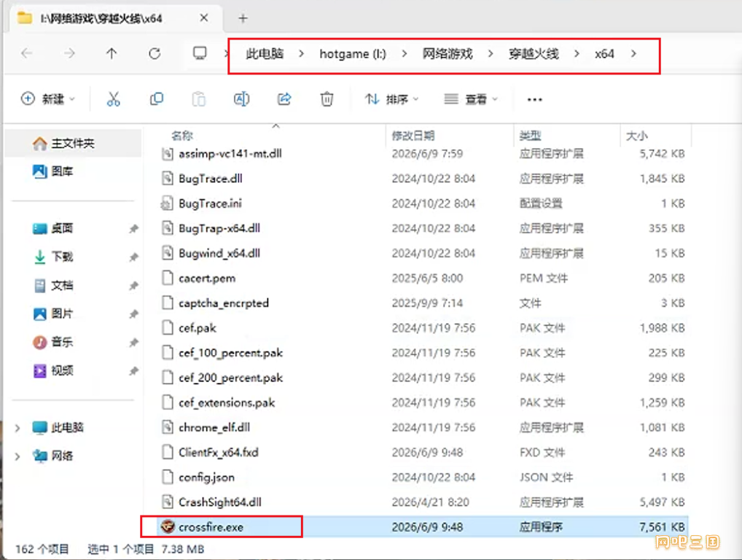The image size is (742, 560).
Task: Click the Paste clipboard icon
Action: (199, 99)
